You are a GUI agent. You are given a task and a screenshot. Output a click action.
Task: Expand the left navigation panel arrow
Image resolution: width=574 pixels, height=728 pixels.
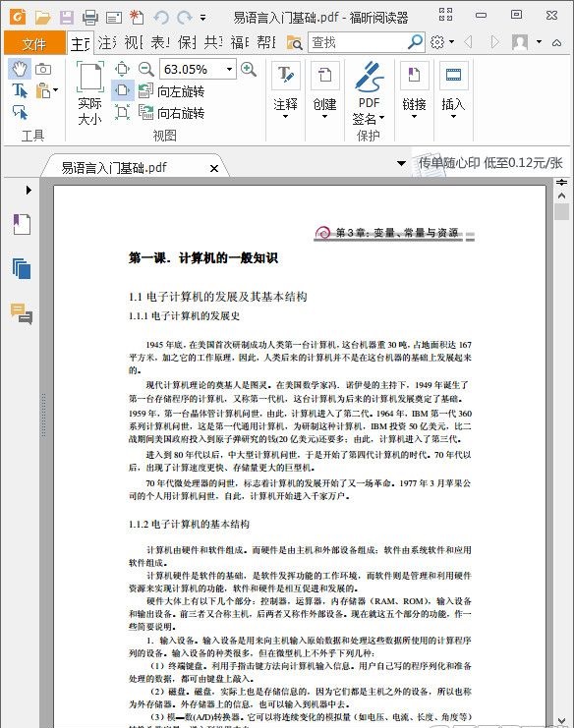[x=29, y=190]
